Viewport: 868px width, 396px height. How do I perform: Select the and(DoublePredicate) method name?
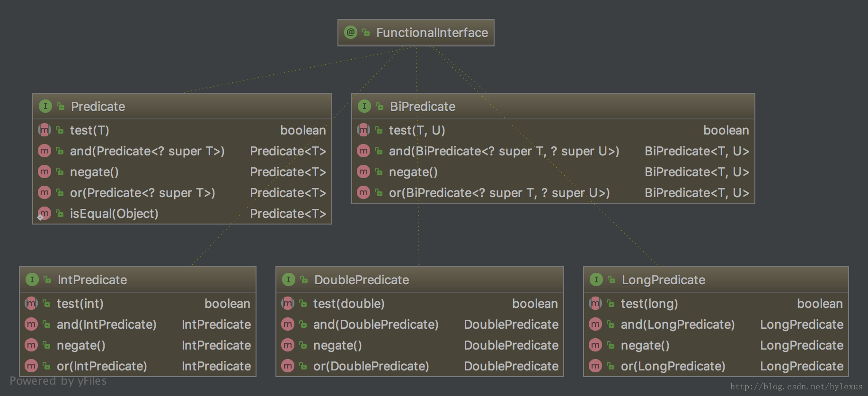click(376, 324)
